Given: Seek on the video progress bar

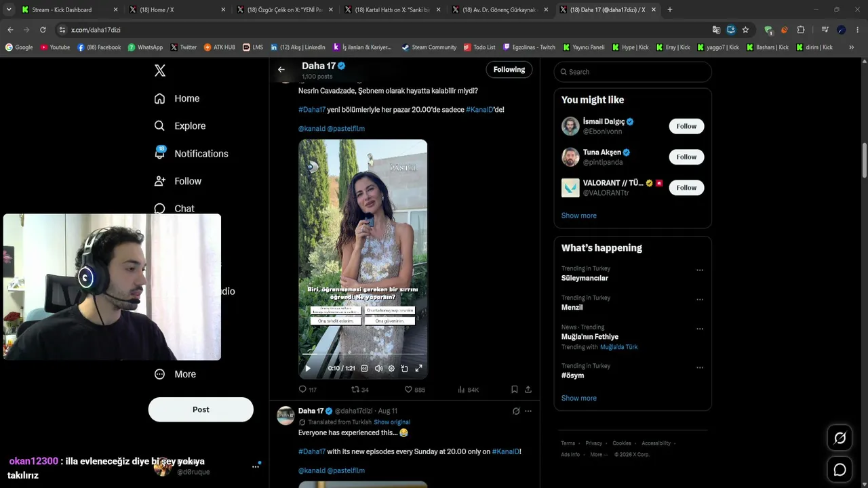Looking at the screenshot, I should point(363,354).
